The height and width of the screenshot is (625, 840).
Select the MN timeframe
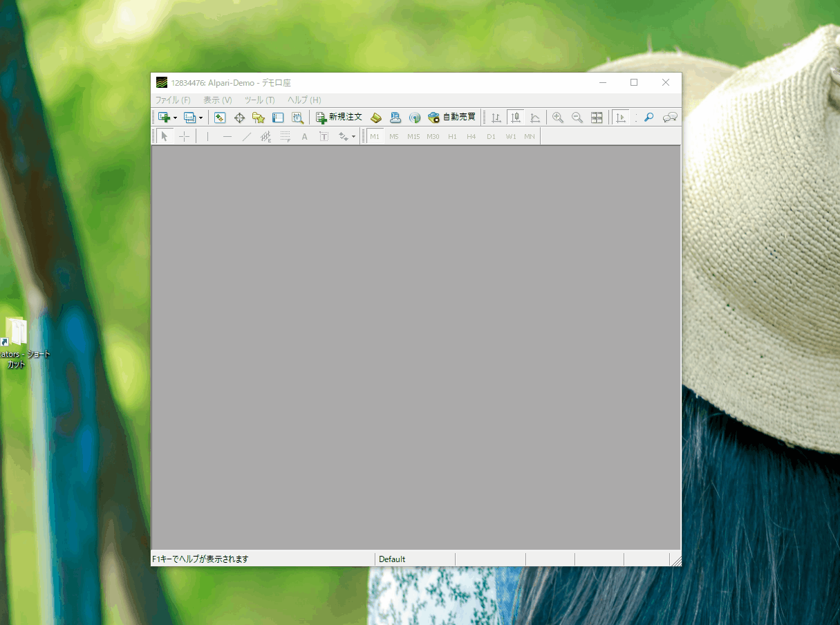point(530,136)
